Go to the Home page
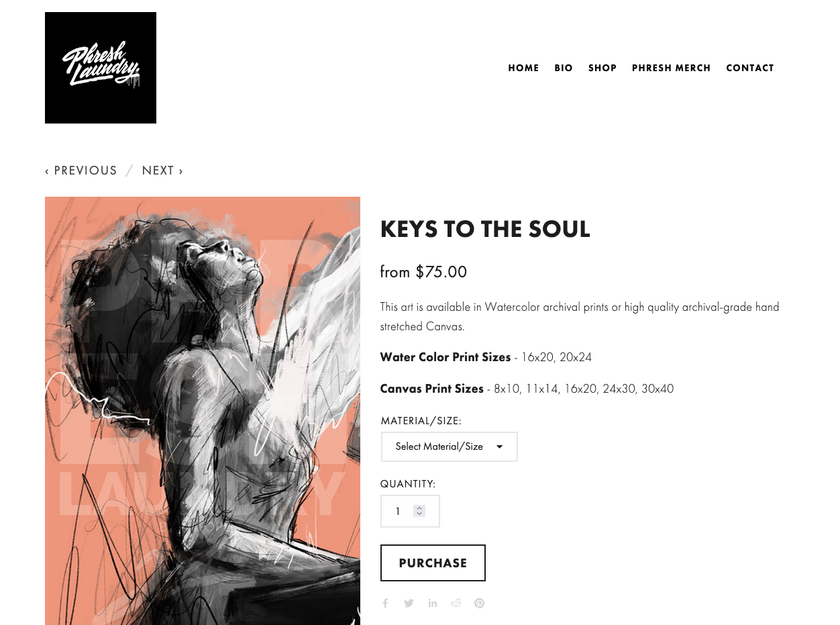The height and width of the screenshot is (625, 840). click(x=523, y=68)
